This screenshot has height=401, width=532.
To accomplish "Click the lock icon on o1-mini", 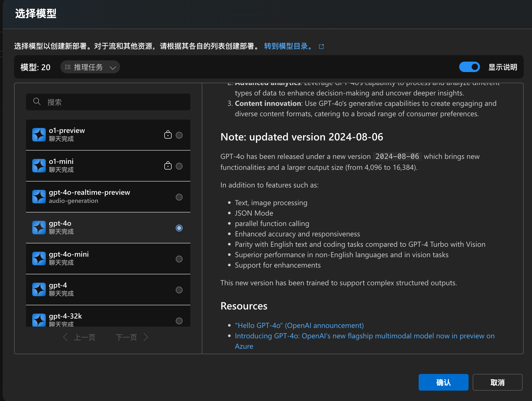I will point(168,165).
